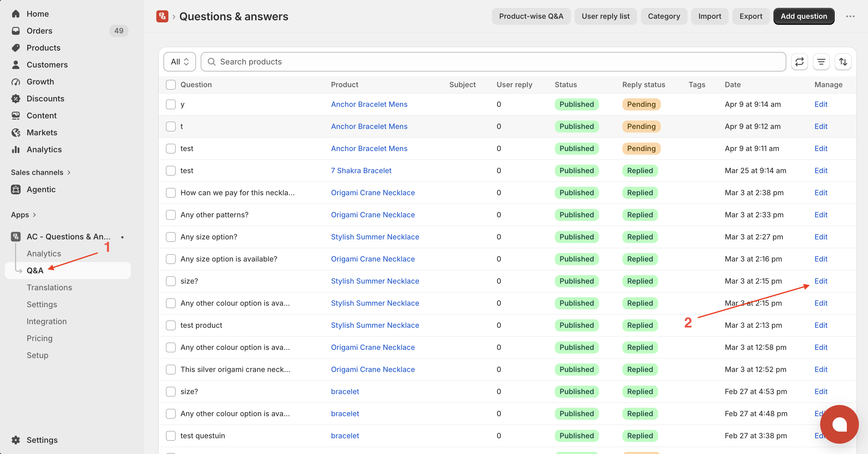Click the Markets globe icon

pyautogui.click(x=15, y=132)
